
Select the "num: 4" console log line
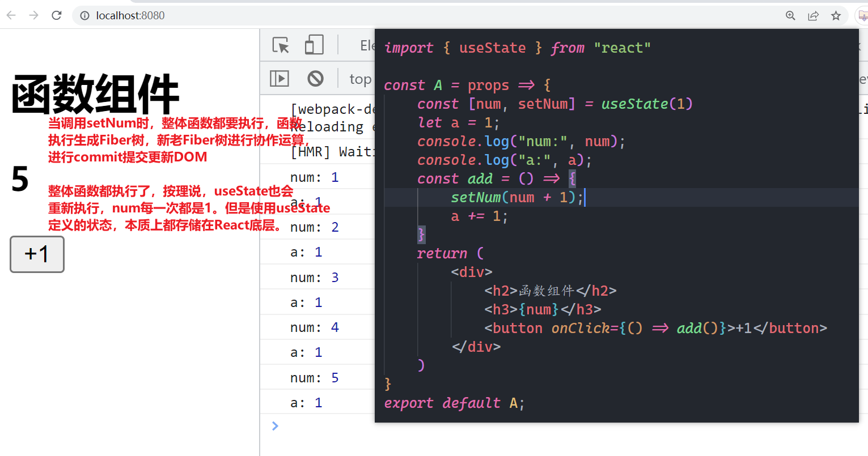(315, 327)
